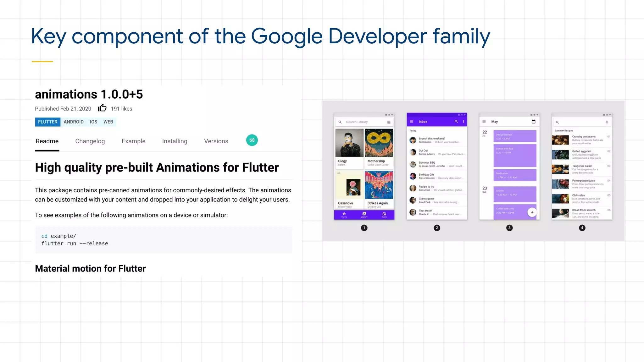Open the Meditation calendar event
The image size is (644, 362).
pyautogui.click(x=515, y=175)
